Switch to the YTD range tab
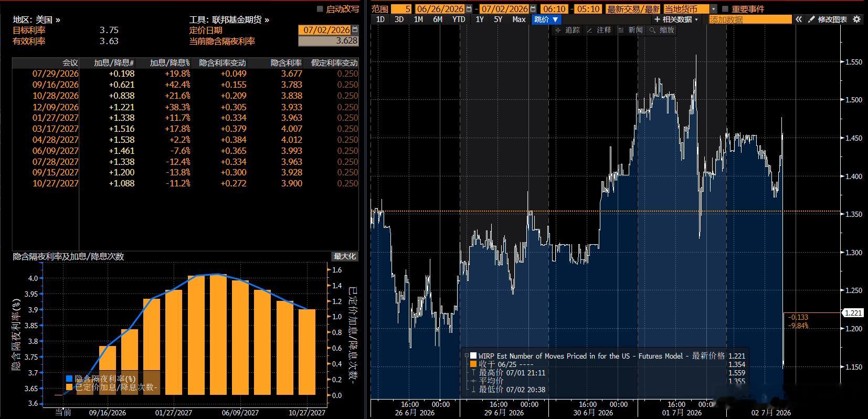Viewport: 868px width, 419px height. 459,19
